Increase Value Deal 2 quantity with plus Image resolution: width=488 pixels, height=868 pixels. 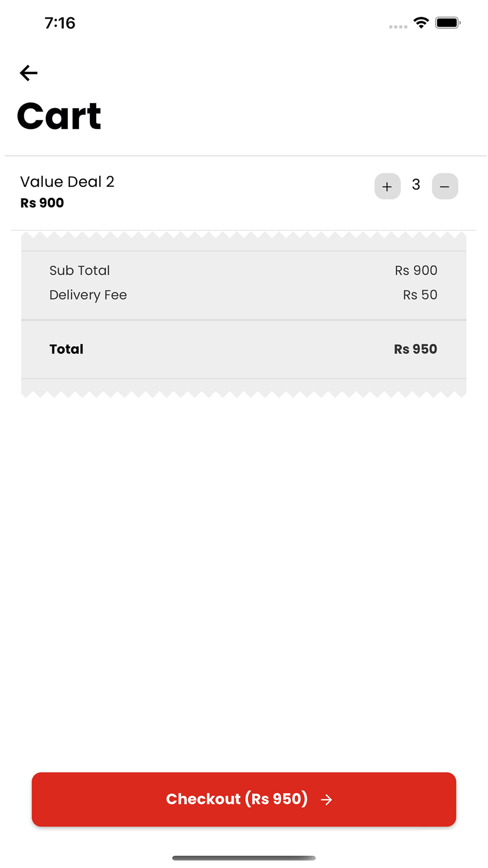point(387,186)
